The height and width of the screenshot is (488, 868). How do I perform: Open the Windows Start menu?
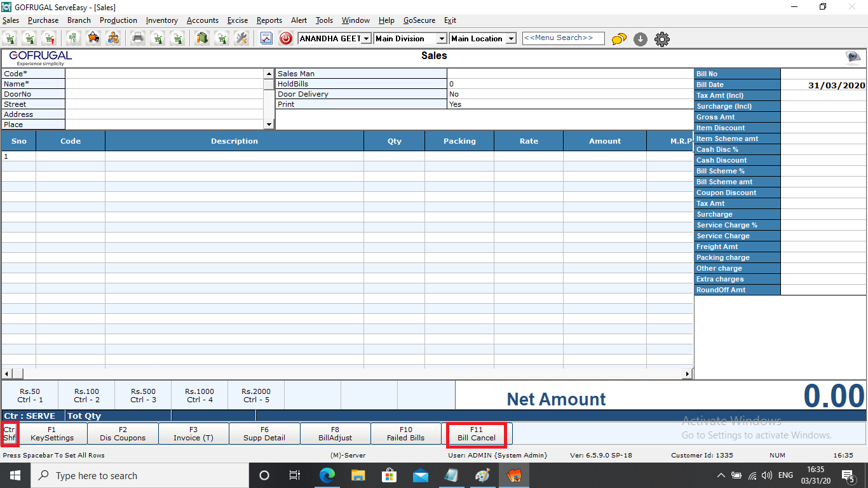[15, 475]
